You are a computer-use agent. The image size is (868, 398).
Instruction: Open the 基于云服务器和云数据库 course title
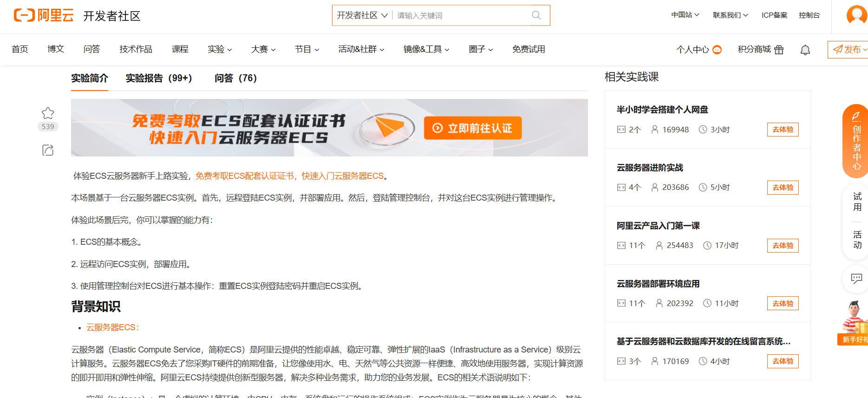[x=703, y=341]
